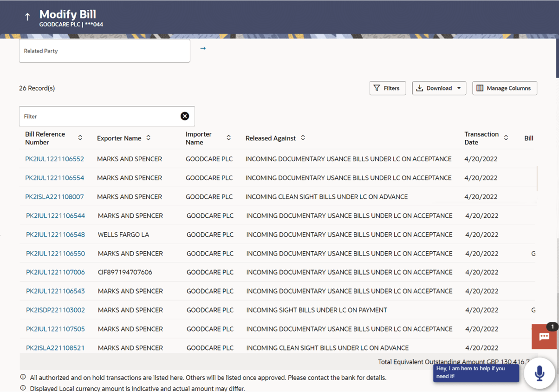Viewport: 559px width, 392px height.
Task: Sort the Released Against column
Action: coord(303,138)
